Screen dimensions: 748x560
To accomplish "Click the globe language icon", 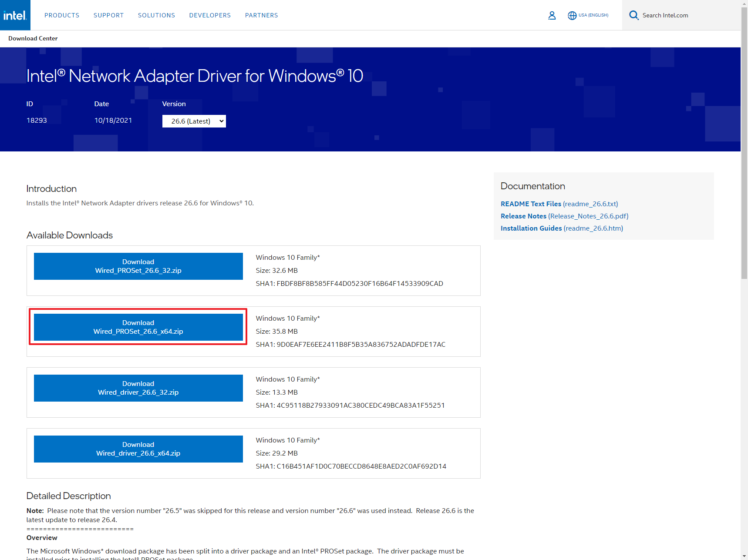I will coord(572,16).
